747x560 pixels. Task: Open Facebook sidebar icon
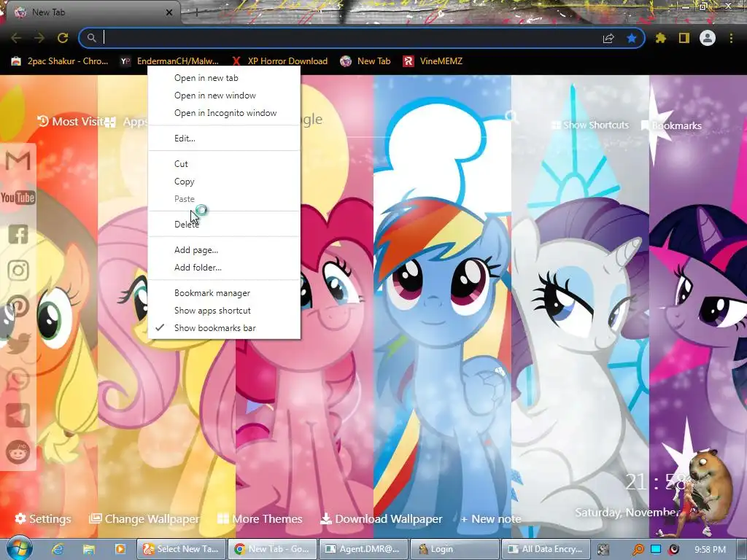[x=18, y=234]
